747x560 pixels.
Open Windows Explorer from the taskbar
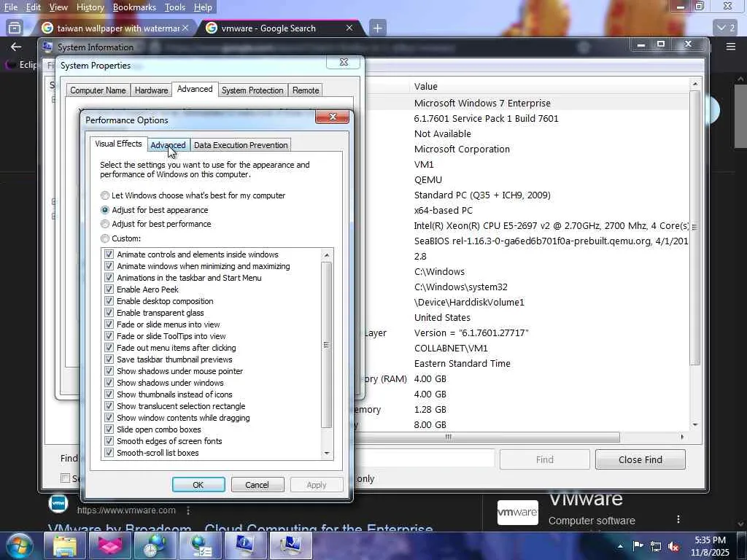65,545
